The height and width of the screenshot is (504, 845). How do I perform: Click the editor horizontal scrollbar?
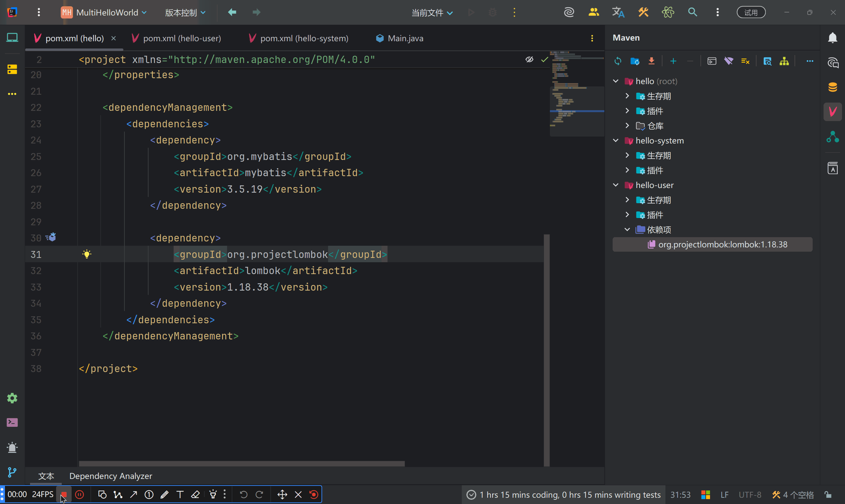(x=242, y=463)
